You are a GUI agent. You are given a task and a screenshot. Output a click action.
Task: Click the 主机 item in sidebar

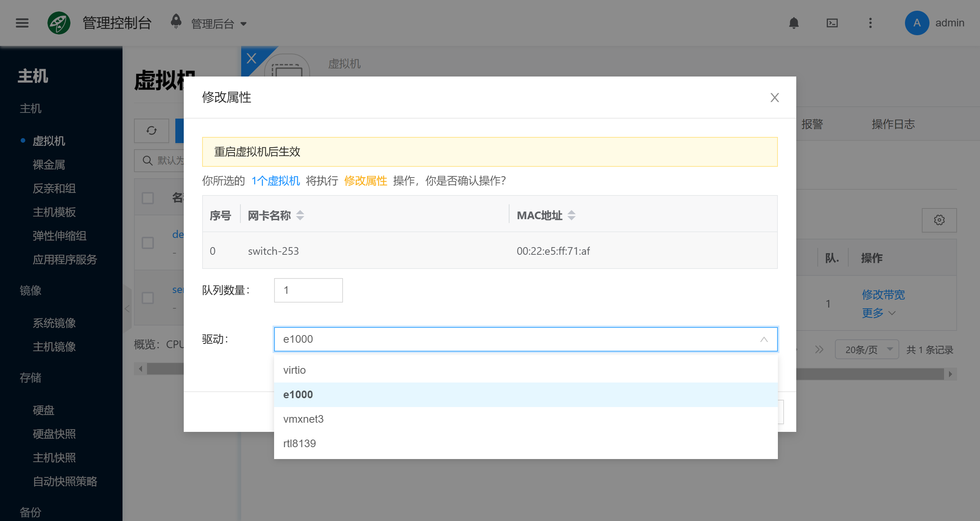[31, 108]
